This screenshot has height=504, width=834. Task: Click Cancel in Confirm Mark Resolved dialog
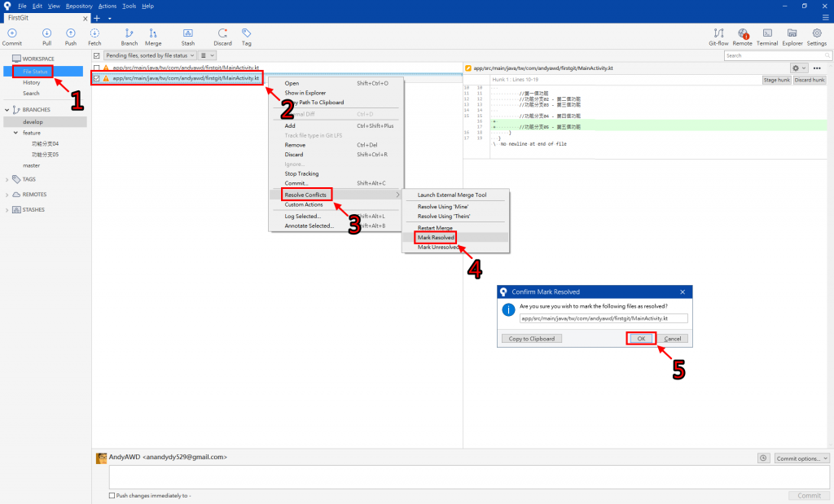coord(672,339)
